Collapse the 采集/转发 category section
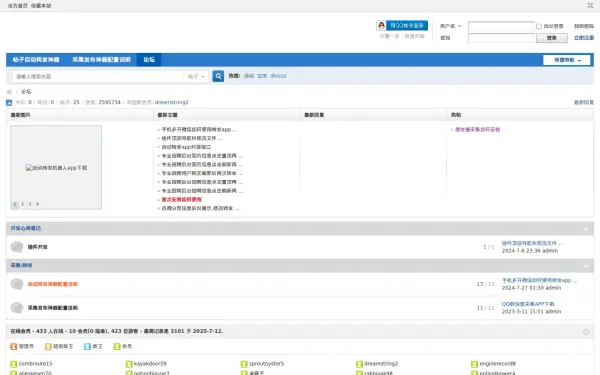600x375 pixels. (586, 266)
